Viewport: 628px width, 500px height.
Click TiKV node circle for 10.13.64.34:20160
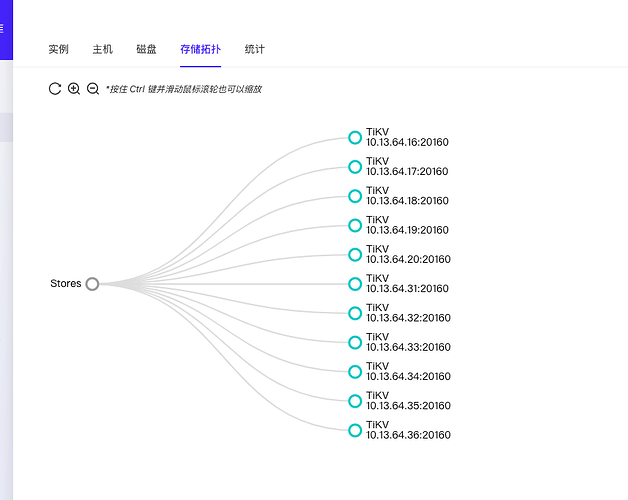point(355,371)
